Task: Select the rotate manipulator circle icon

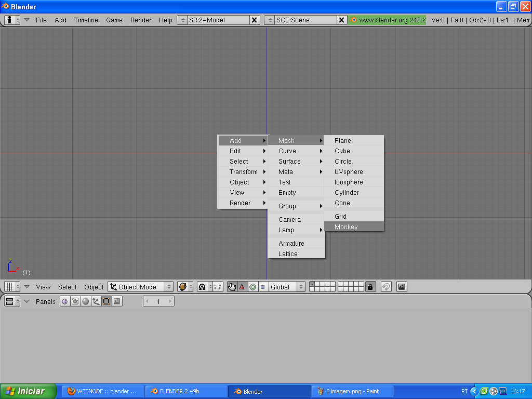Action: 252,287
